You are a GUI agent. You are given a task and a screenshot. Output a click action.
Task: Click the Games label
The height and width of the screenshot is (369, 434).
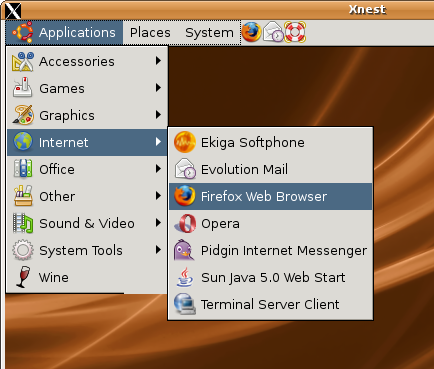click(62, 88)
